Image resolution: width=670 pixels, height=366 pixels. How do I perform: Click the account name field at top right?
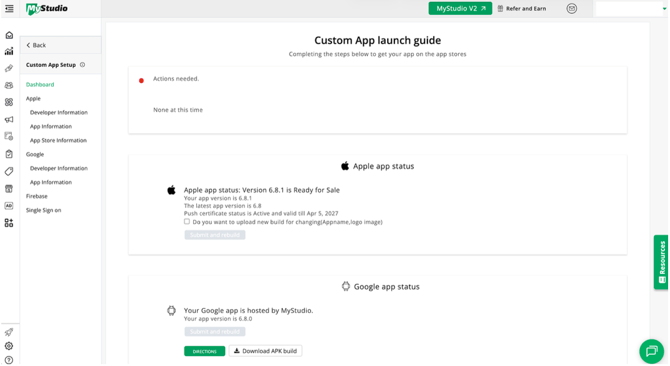pyautogui.click(x=629, y=9)
